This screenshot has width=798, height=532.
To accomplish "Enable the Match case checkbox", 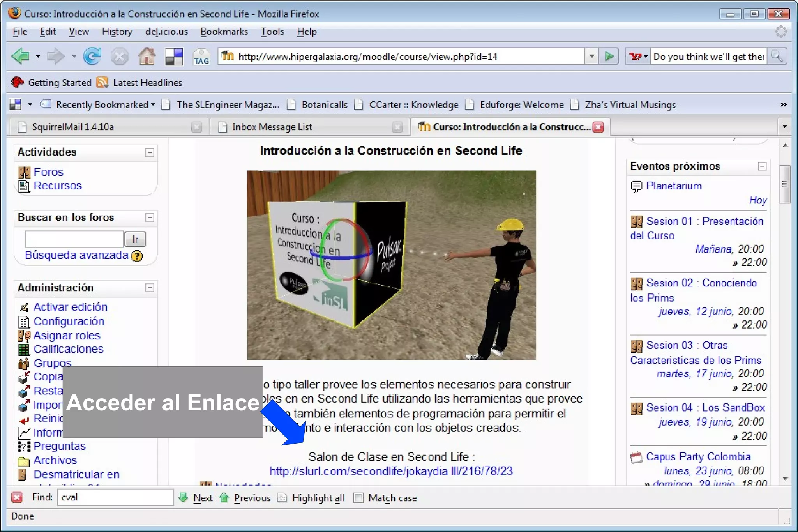I will (358, 498).
